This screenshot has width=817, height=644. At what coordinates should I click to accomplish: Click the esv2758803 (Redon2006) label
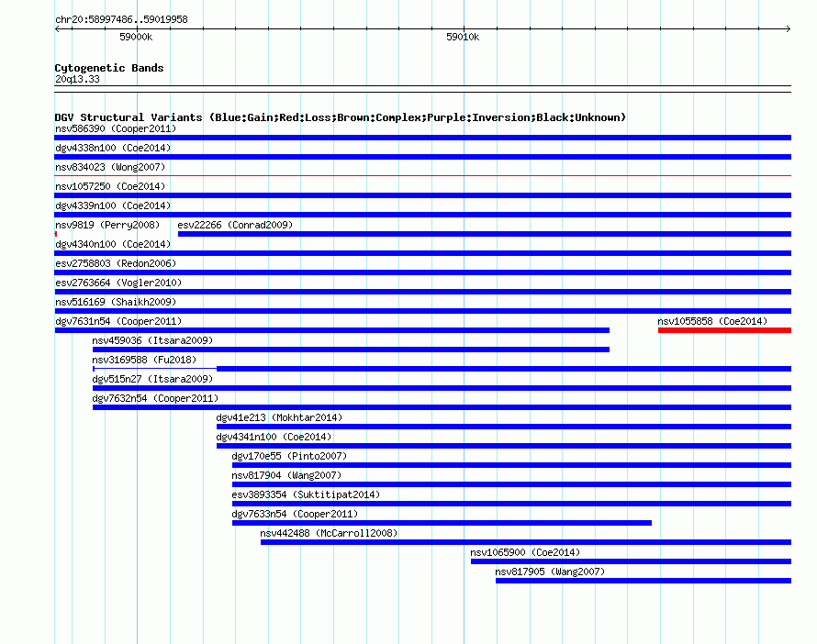pos(116,263)
